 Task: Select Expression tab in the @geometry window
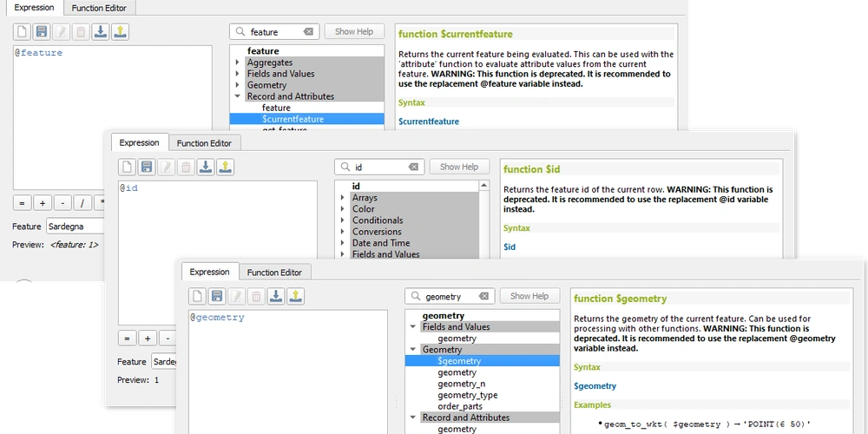click(209, 273)
